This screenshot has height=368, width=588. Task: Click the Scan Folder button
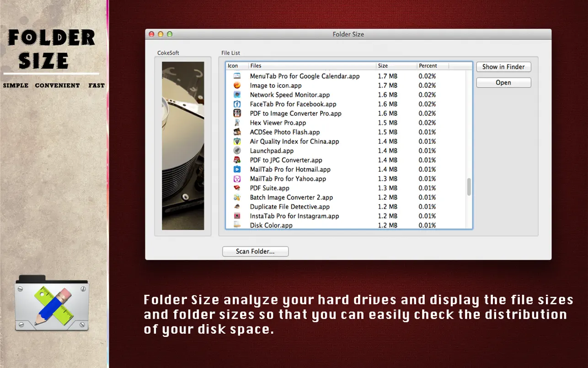[255, 251]
